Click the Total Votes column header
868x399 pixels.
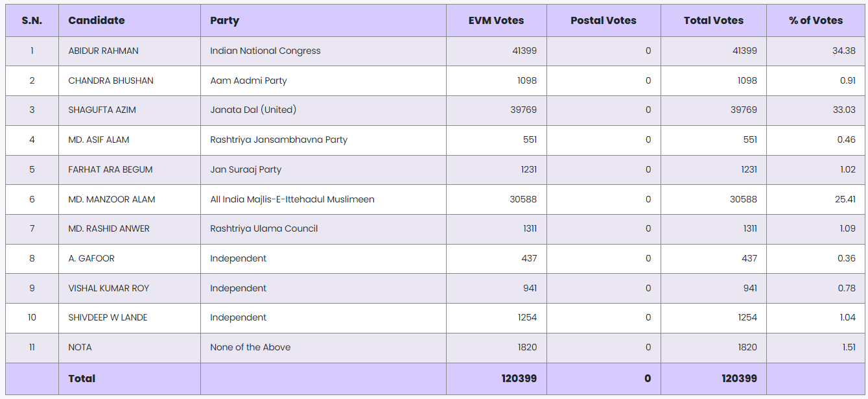713,20
